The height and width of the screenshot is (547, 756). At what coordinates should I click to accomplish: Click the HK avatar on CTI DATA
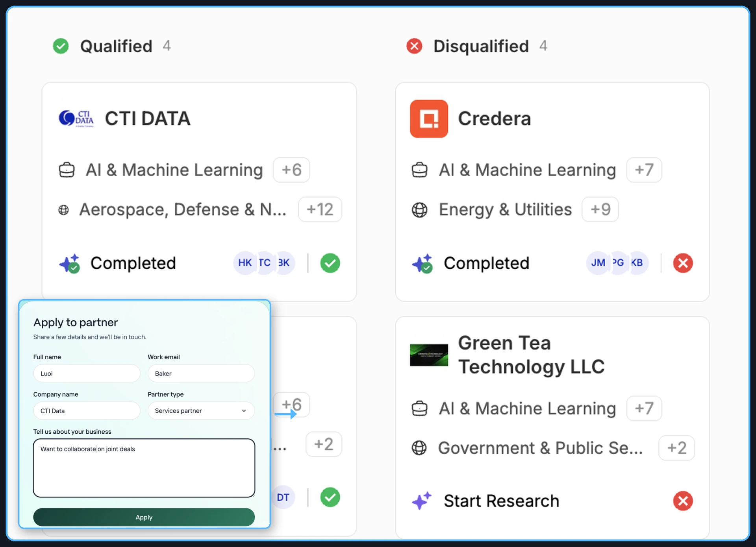coord(245,263)
